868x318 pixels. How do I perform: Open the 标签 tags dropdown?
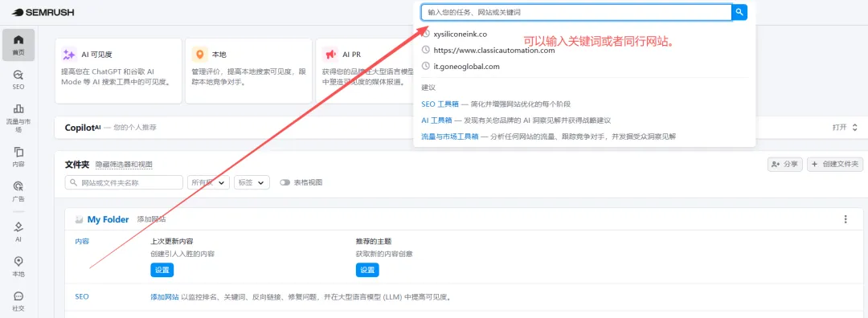click(252, 182)
